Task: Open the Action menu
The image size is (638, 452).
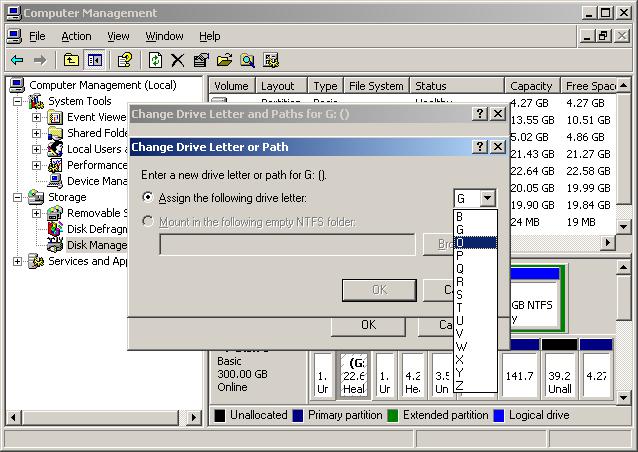Action: pos(76,36)
